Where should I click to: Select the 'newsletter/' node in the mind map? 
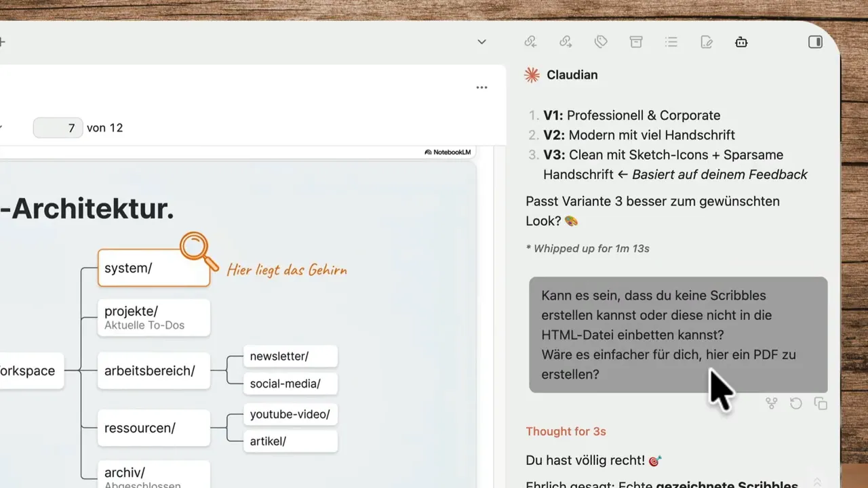[290, 356]
